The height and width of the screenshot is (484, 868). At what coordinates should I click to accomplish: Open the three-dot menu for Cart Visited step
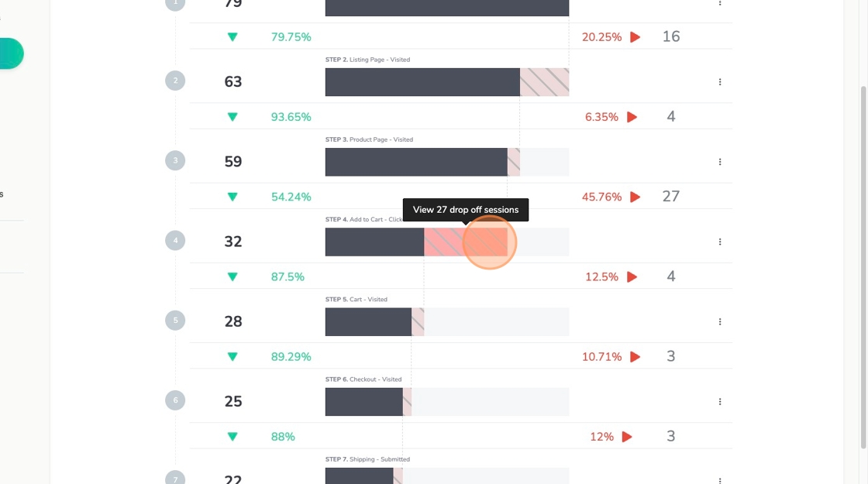tap(720, 321)
